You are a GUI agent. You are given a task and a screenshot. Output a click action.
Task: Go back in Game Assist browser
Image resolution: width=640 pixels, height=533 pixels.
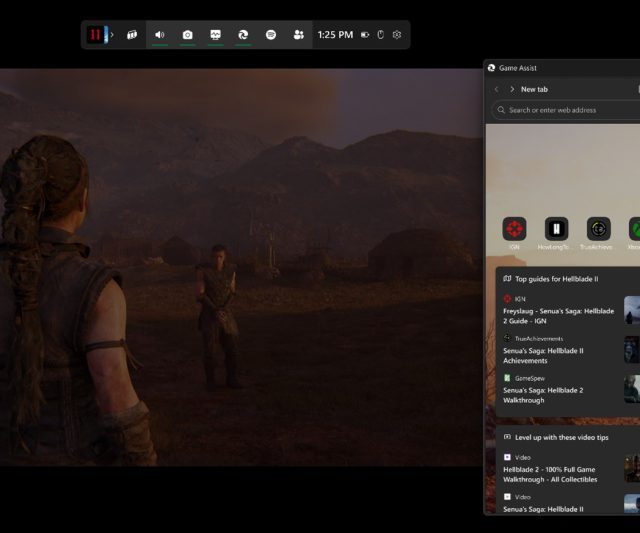pyautogui.click(x=496, y=89)
